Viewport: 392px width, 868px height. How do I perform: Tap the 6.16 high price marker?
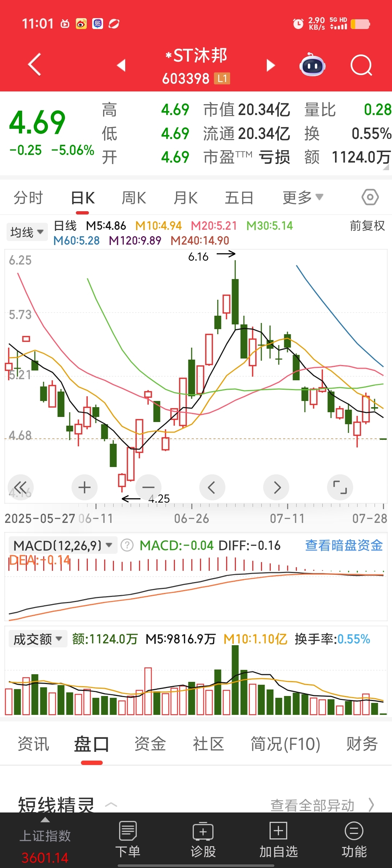[x=198, y=257]
